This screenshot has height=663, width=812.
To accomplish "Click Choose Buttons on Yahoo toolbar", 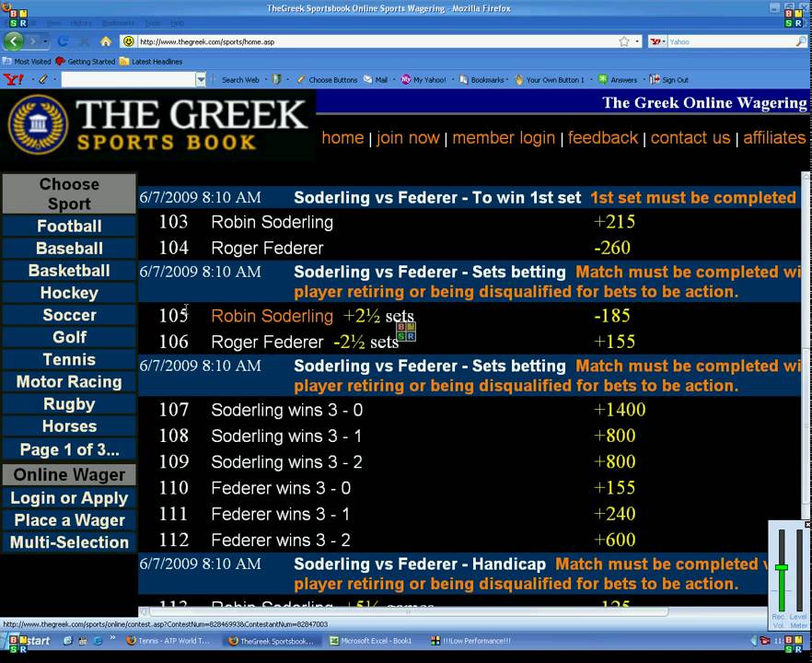I will pyautogui.click(x=328, y=80).
